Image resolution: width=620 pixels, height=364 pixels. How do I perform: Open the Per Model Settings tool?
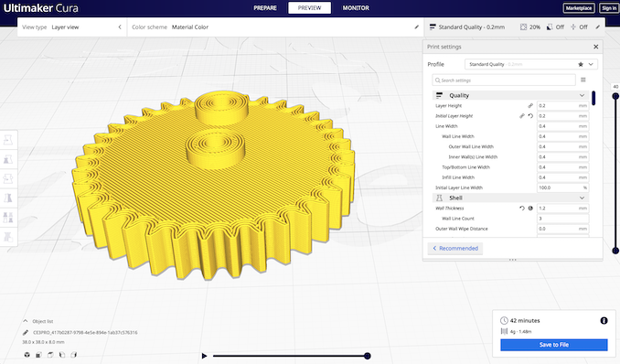(x=8, y=218)
